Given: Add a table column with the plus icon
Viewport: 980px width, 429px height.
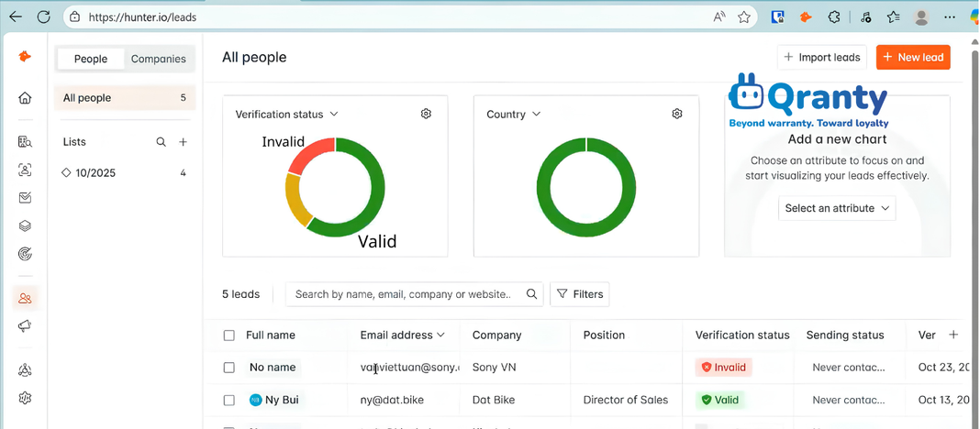Looking at the screenshot, I should point(953,335).
